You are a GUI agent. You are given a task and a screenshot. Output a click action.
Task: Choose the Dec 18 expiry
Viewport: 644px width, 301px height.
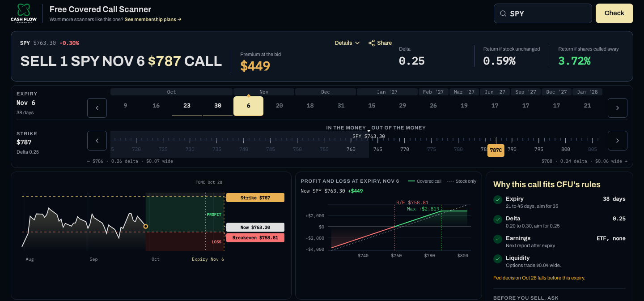310,106
